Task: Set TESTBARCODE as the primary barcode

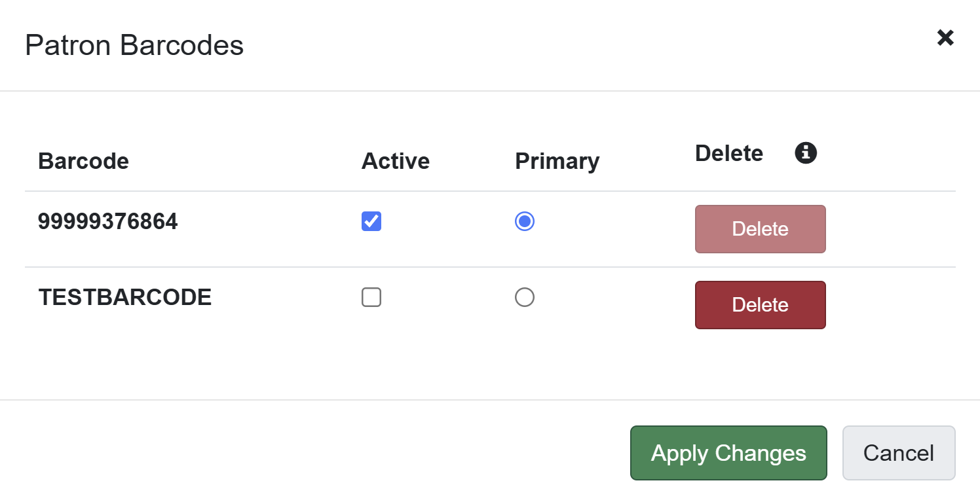Action: coord(525,298)
